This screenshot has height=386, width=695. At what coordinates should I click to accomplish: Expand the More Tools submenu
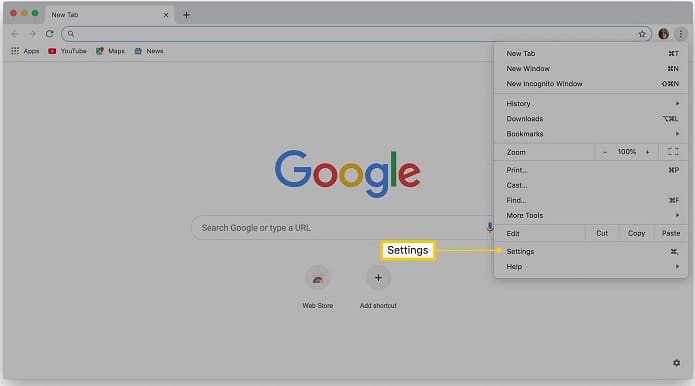tap(591, 215)
